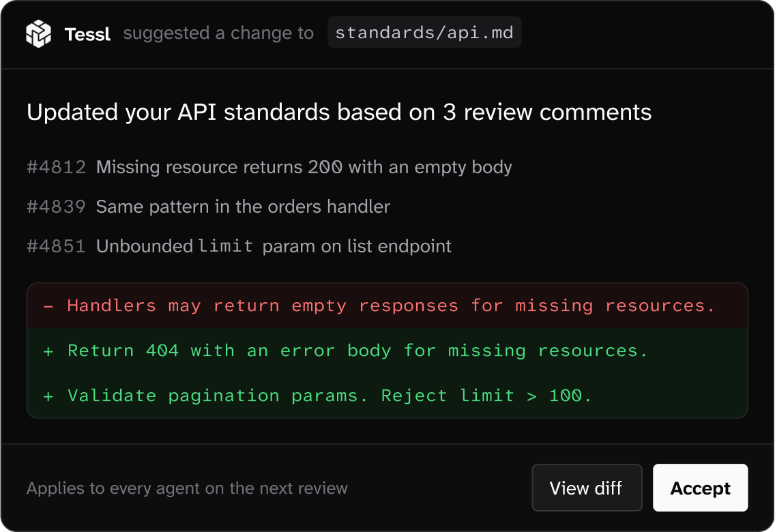
Task: Click the heading 'Updated your API standards'
Action: tap(339, 112)
